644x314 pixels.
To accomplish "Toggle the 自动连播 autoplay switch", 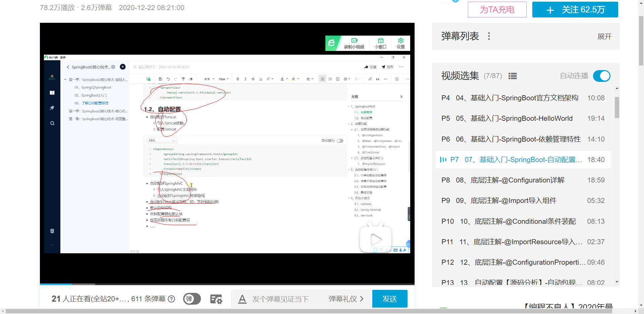I will pos(602,76).
